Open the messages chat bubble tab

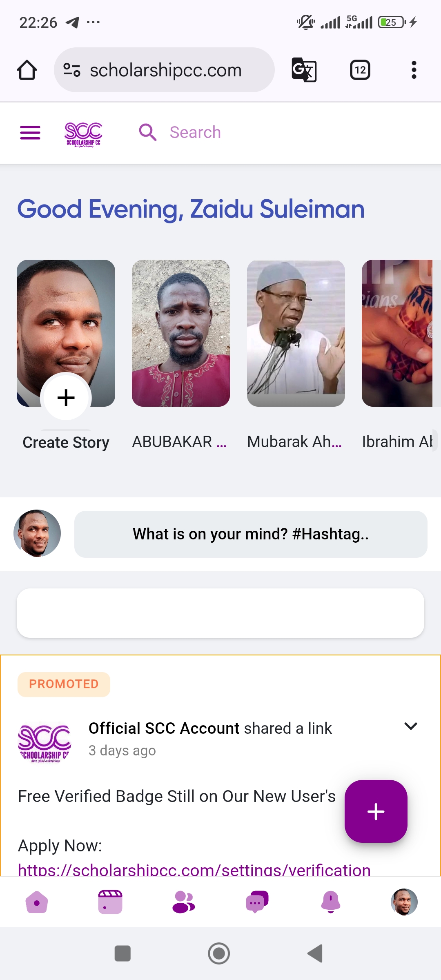click(257, 902)
